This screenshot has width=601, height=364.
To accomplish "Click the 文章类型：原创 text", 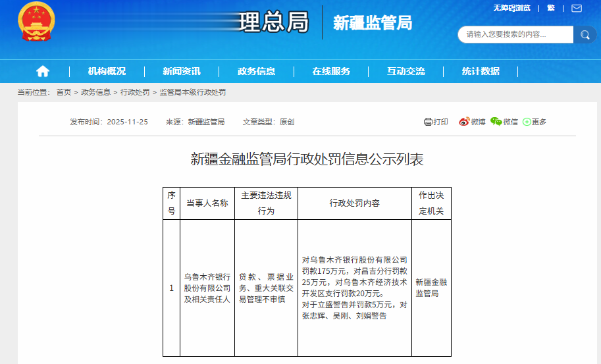I will tap(269, 122).
